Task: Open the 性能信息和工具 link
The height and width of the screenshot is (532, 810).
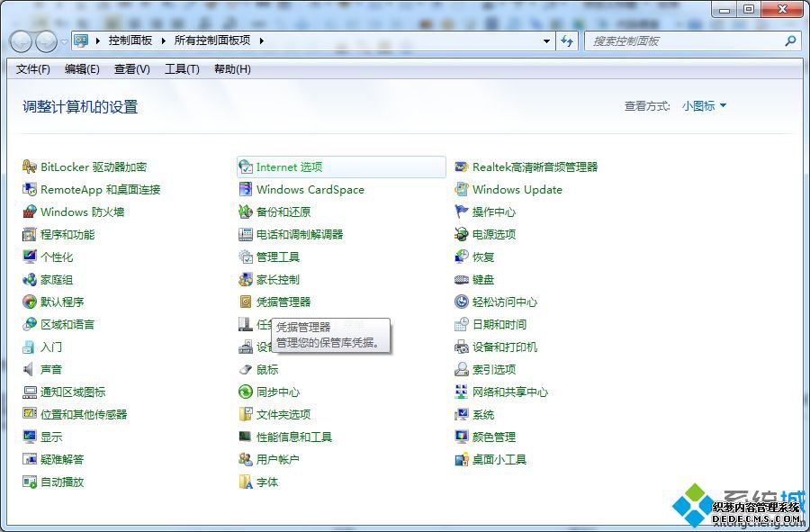Action: click(294, 437)
